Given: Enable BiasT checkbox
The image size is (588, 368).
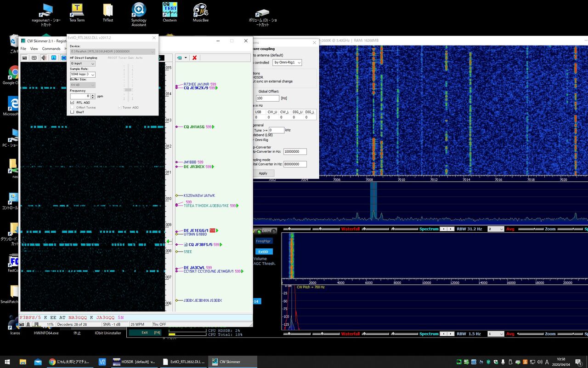Looking at the screenshot, I should [x=72, y=112].
